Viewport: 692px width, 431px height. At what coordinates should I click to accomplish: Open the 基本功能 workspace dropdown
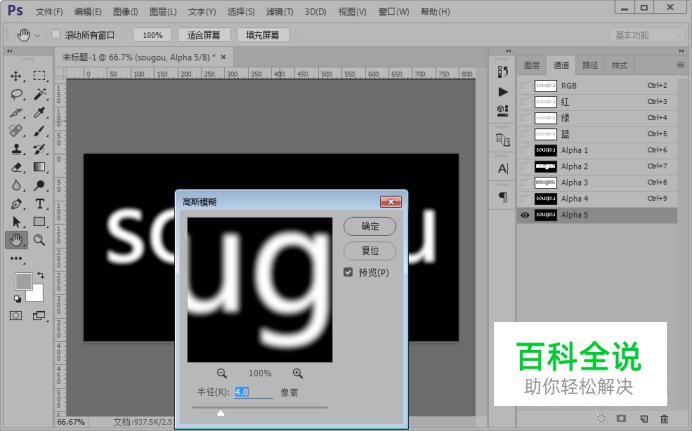647,35
